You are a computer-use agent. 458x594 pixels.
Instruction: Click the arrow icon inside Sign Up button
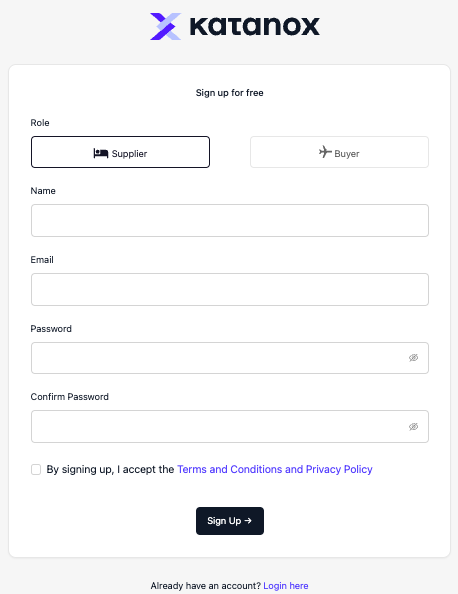[248, 521]
